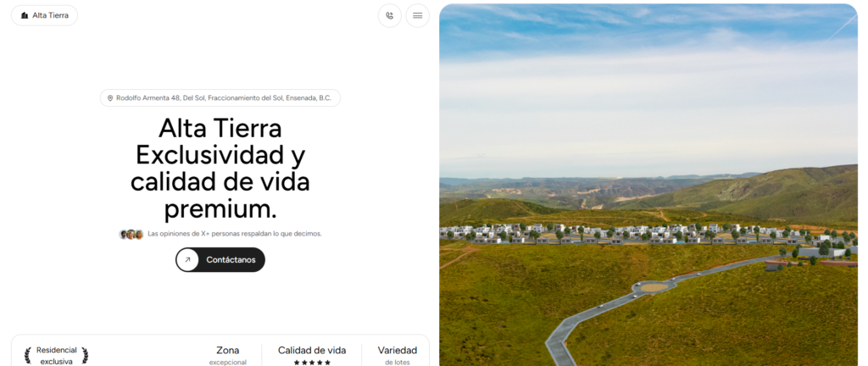
Task: Open the hamburger menu icon
Action: pos(417,15)
